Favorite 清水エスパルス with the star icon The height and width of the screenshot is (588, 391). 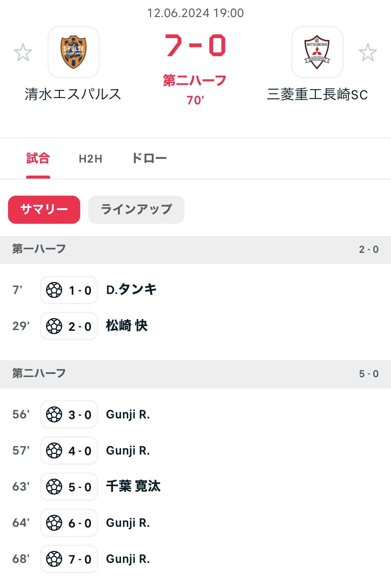pos(23,52)
